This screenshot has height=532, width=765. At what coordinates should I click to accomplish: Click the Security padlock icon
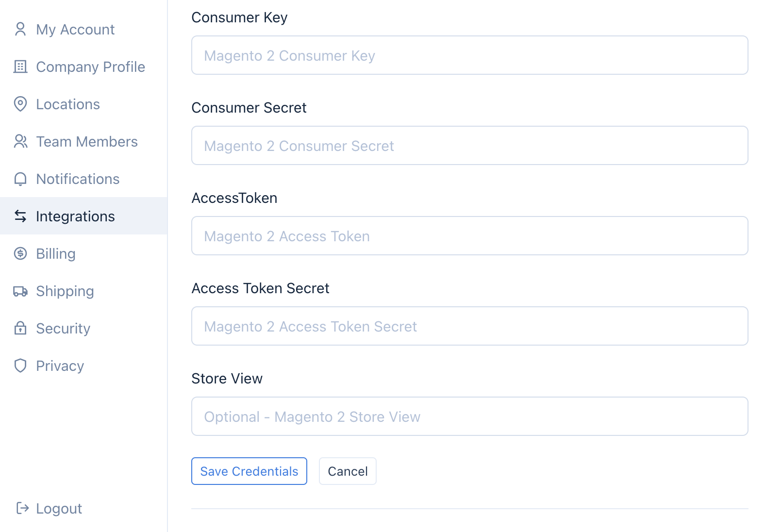(20, 328)
